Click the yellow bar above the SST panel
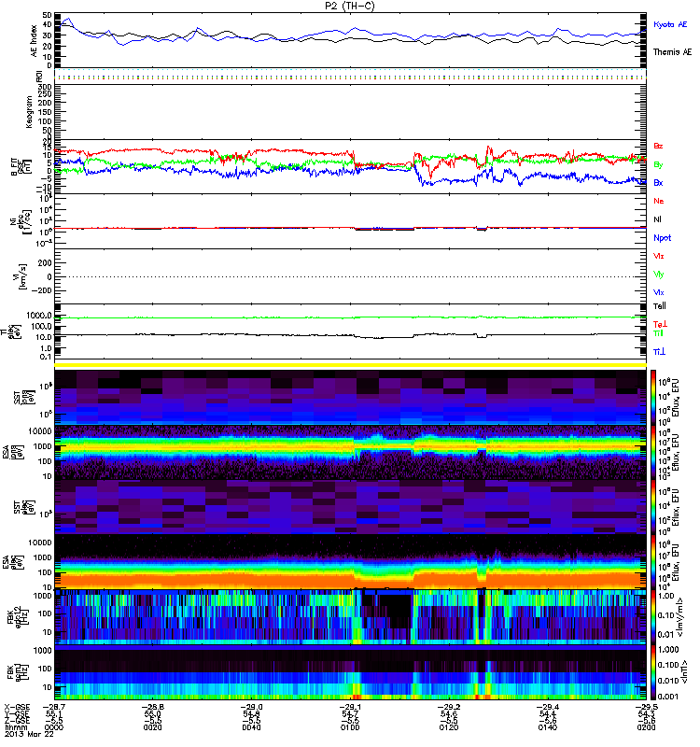700x747 pixels. pyautogui.click(x=350, y=365)
